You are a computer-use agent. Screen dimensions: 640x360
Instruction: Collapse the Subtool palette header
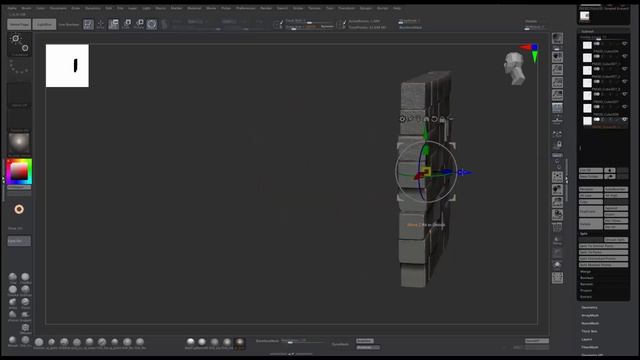[587, 31]
